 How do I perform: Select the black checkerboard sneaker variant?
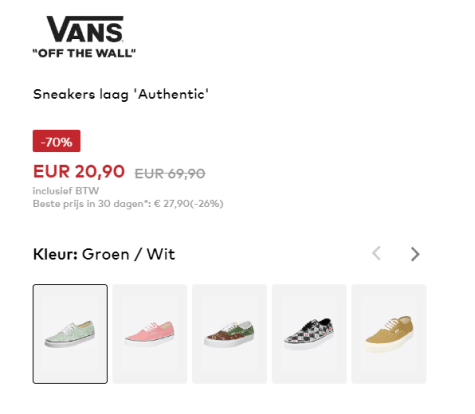[309, 334]
